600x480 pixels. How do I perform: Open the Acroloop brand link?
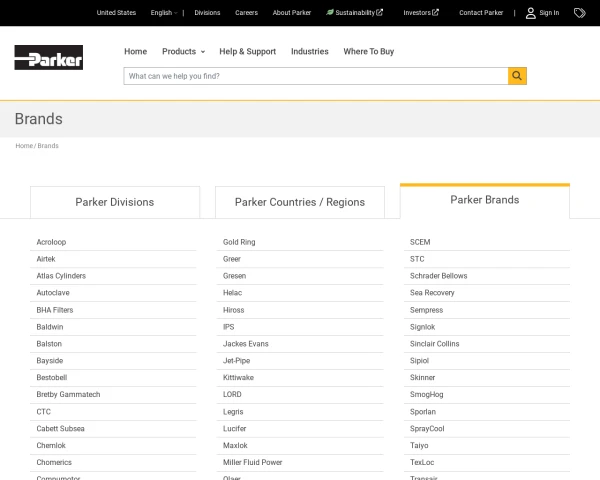[51, 242]
